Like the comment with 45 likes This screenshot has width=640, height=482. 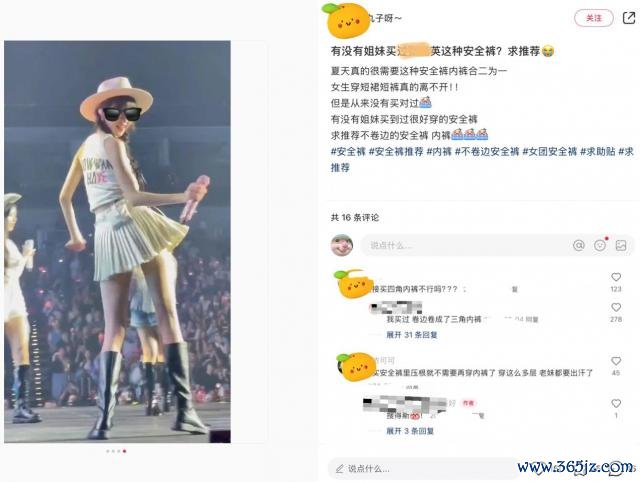616,361
